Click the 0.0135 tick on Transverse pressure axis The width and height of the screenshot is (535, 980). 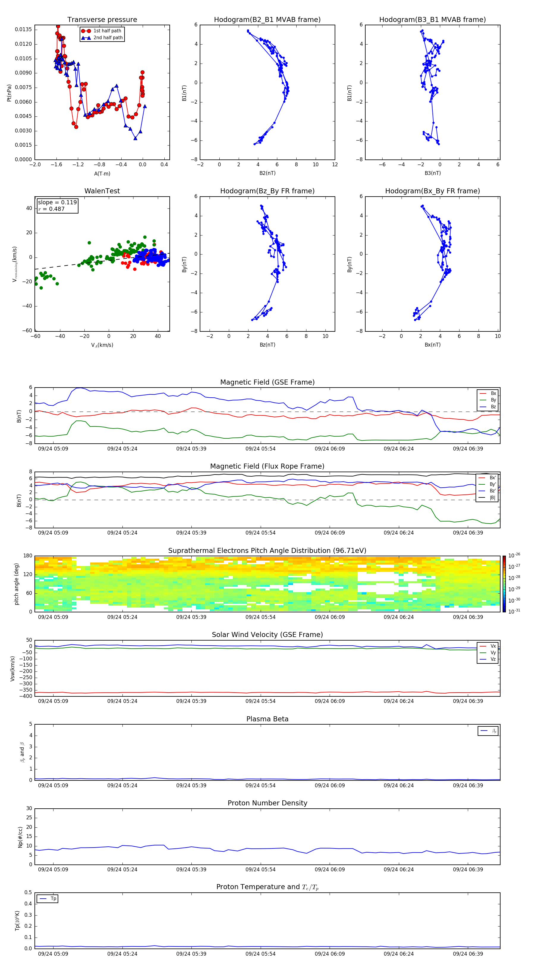(23, 30)
